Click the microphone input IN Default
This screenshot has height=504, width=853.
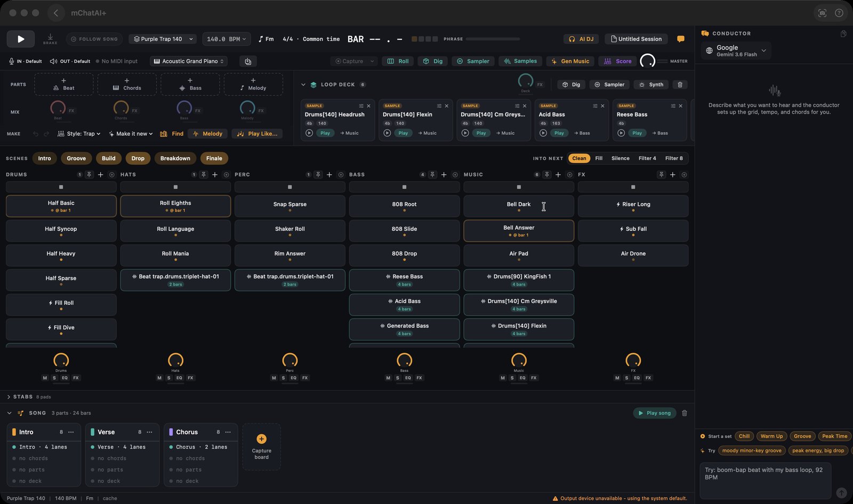point(25,61)
